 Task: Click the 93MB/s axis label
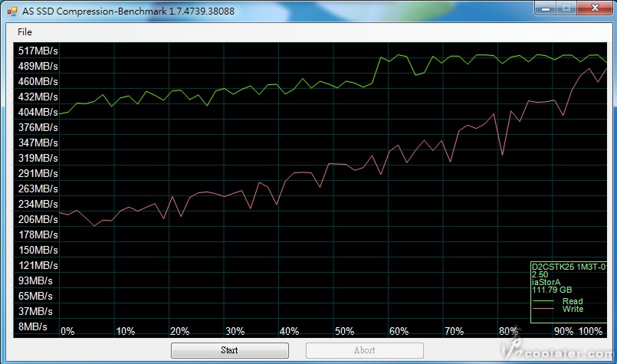click(35, 281)
